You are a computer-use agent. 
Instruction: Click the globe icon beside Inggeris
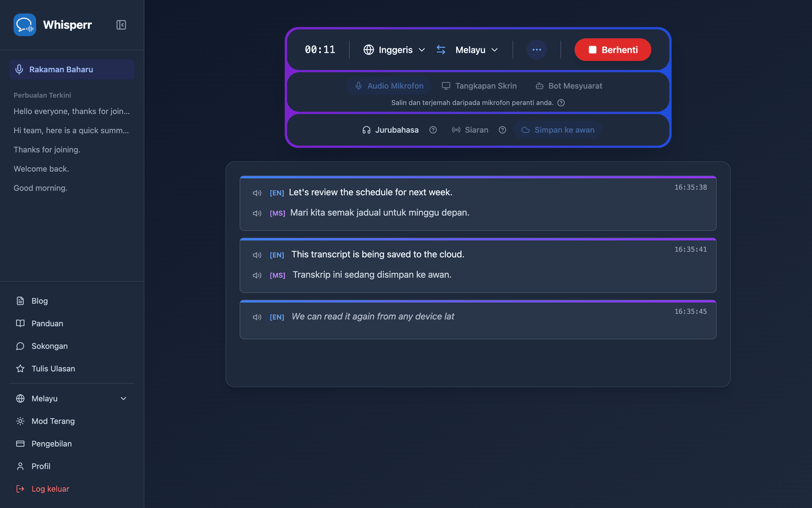pos(369,50)
